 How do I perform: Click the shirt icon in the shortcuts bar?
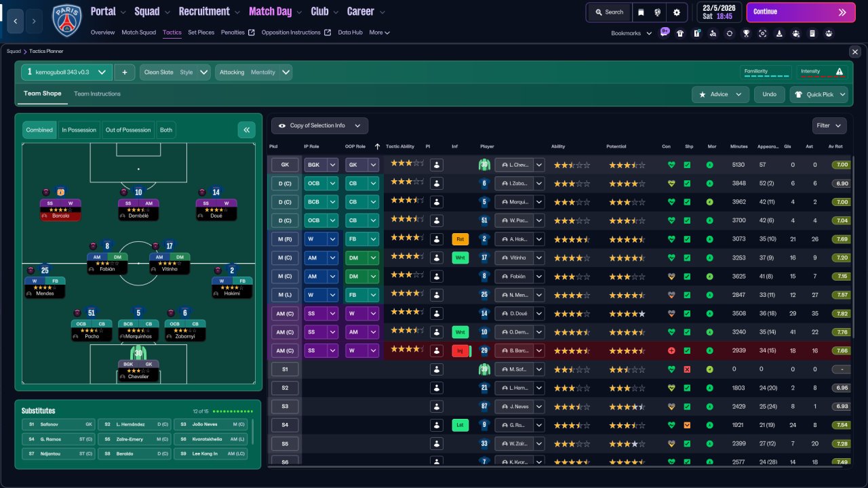pos(680,33)
